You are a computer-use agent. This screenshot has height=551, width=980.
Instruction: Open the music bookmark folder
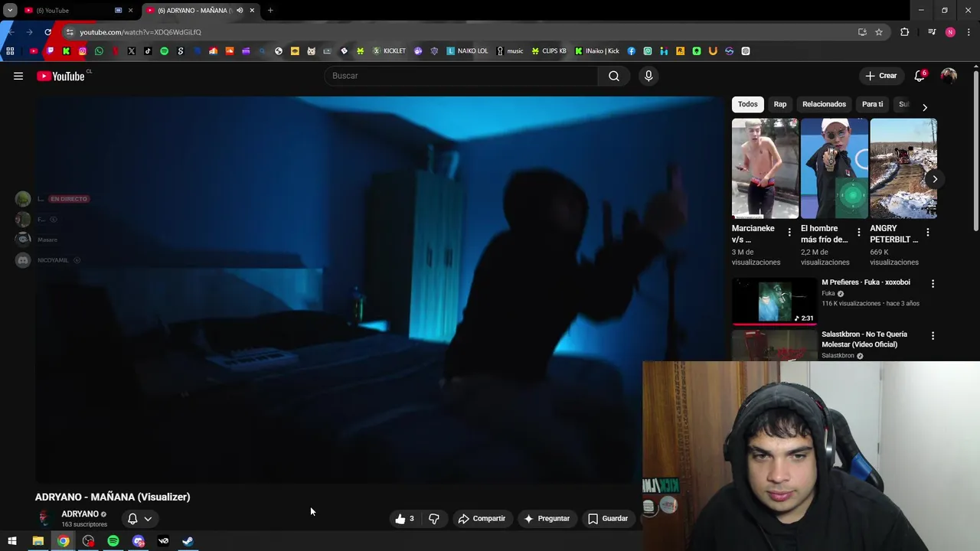pos(510,51)
